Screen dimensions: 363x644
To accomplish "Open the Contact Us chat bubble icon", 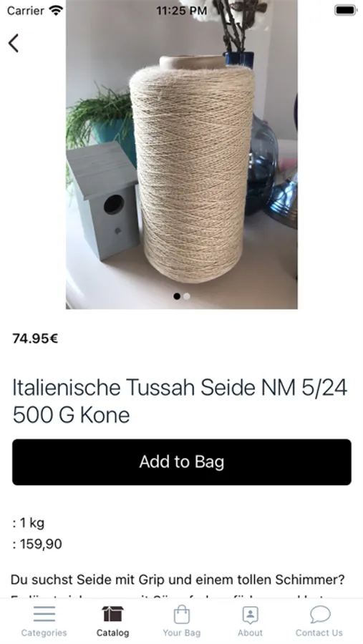I will tap(319, 615).
